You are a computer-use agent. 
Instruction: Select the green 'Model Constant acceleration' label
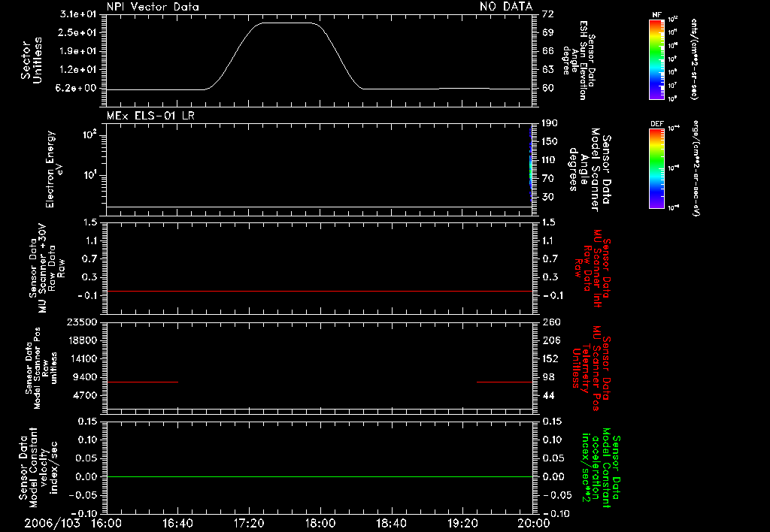coord(601,468)
